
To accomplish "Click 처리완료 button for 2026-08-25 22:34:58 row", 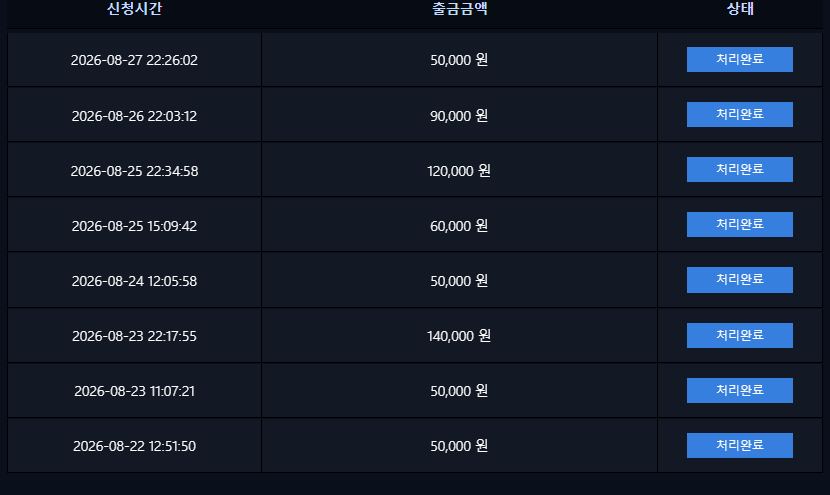I will click(739, 169).
